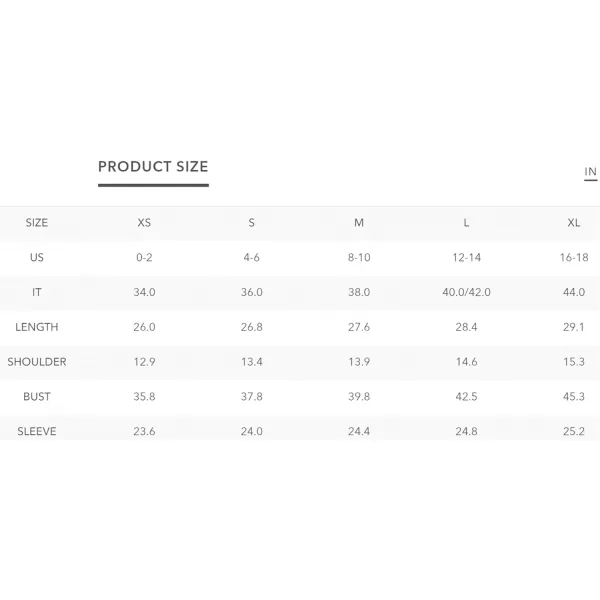Image resolution: width=600 pixels, height=600 pixels.
Task: Click the IT row label
Action: coord(37,292)
